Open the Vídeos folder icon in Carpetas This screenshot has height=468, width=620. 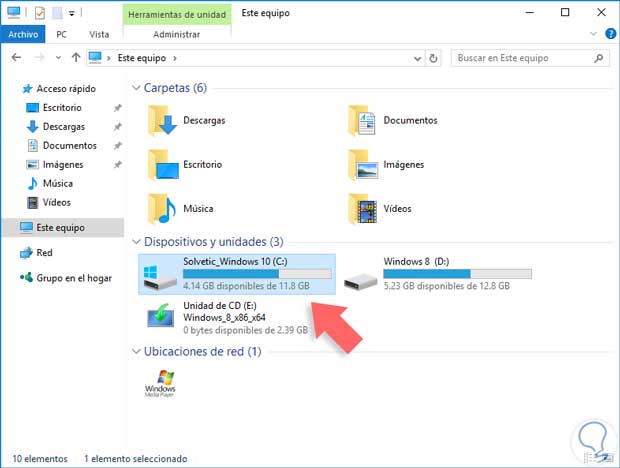tap(362, 209)
